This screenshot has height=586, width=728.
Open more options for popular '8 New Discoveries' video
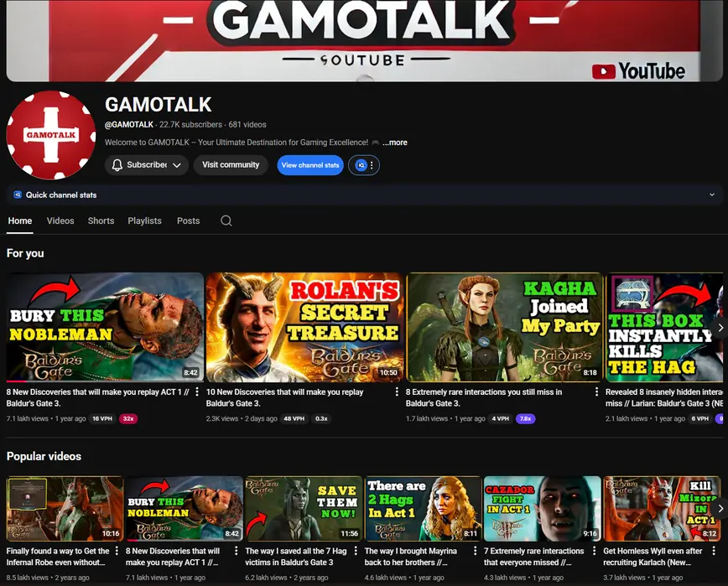pyautogui.click(x=236, y=551)
